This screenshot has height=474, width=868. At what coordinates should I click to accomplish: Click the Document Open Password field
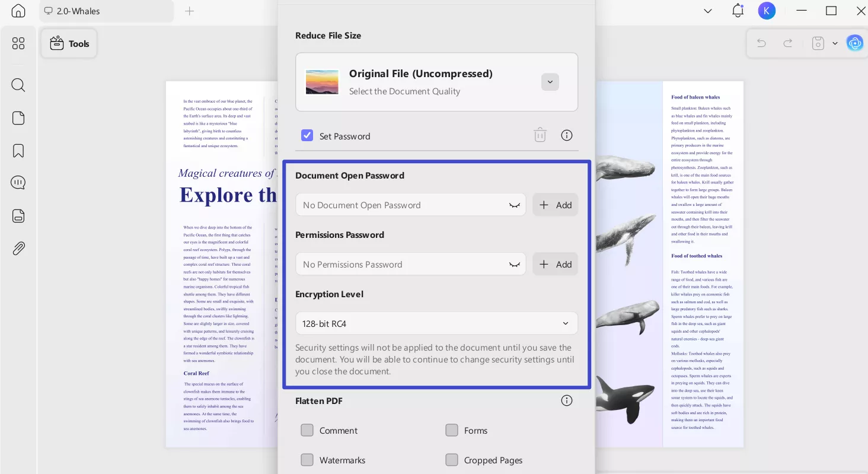click(x=410, y=205)
